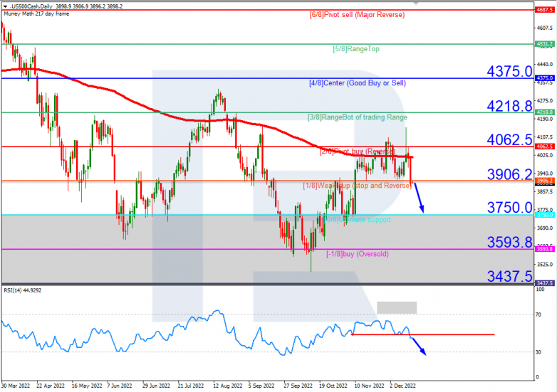Screen dimensions: 557x392
Task: Select the [6/8]Pivot sell (Major Reverse) label
Action: [x=357, y=15]
